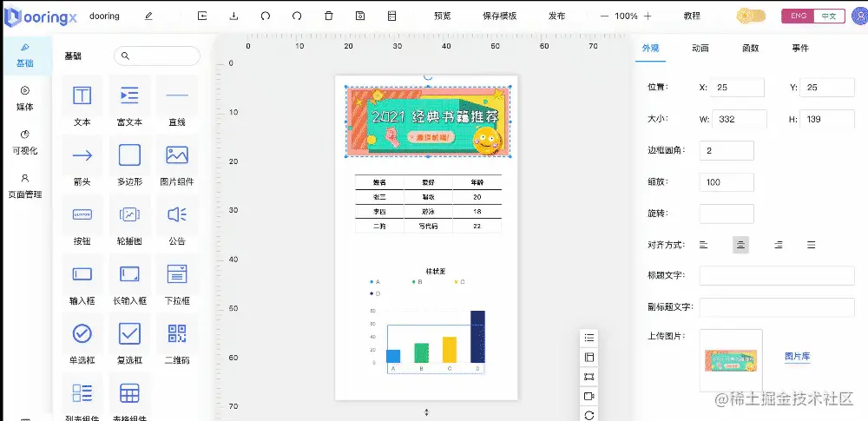Screen dimensions: 868x421
Task: Click the pencil icon to rename dooring
Action: [x=148, y=16]
